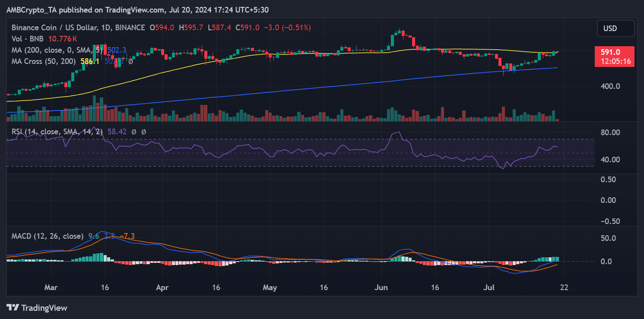Click the current price label 591.0

[x=610, y=52]
